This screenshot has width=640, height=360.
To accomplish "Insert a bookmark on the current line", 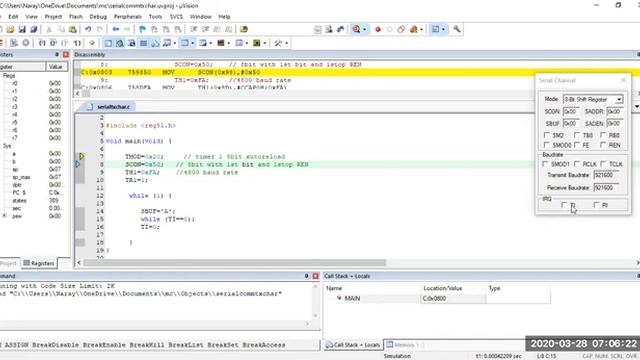I will (142, 29).
